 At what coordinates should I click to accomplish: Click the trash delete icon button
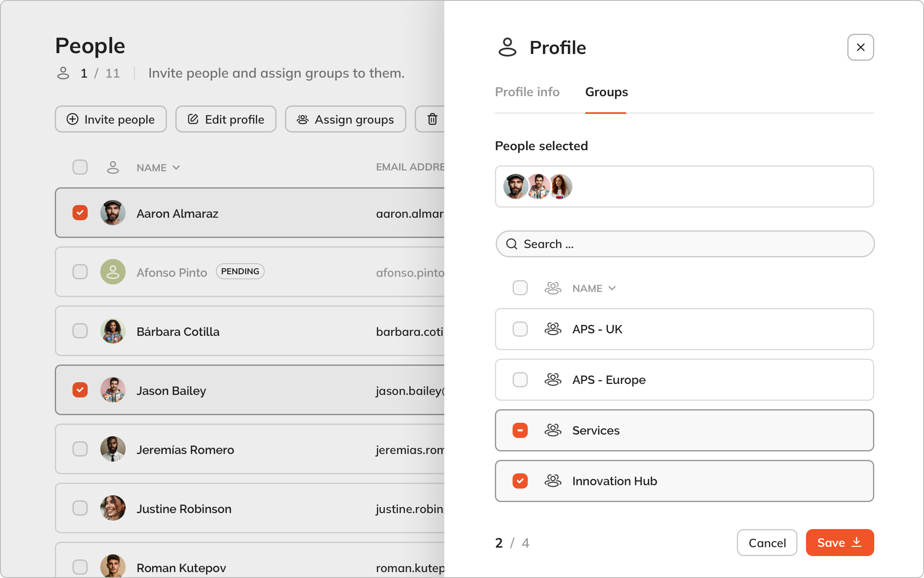pos(432,119)
